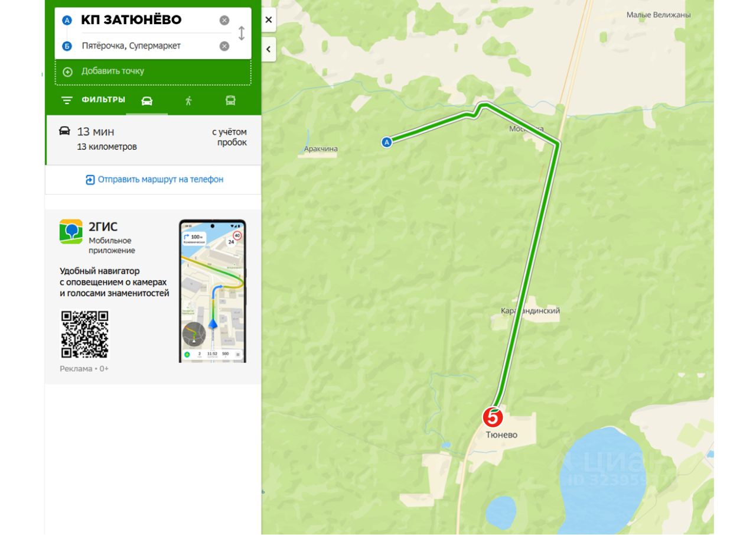
Task: Select the 13 мин route option
Action: [x=154, y=140]
